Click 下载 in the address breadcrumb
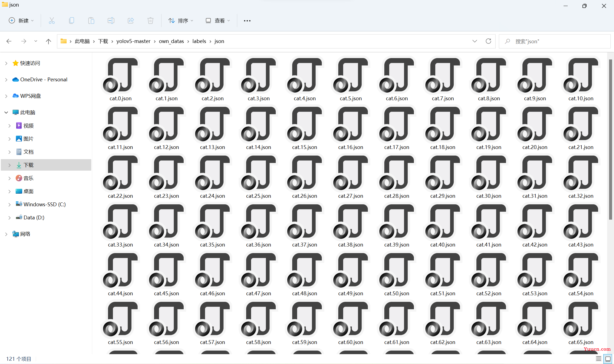The image size is (614, 364). click(103, 41)
